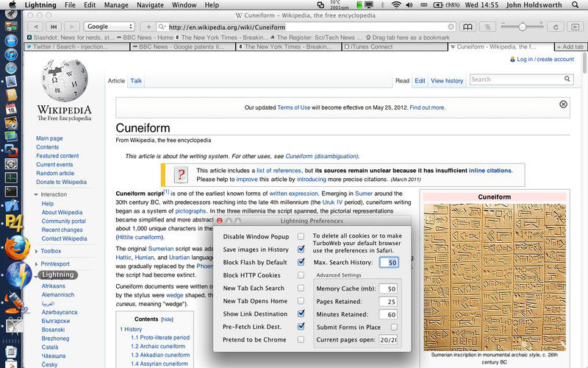
Task: Open the Xcode dock icon
Action: pos(12,205)
